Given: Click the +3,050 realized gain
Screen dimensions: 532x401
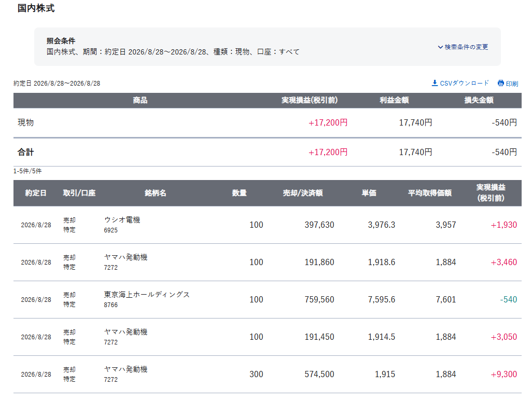Looking at the screenshot, I should click(x=504, y=337).
